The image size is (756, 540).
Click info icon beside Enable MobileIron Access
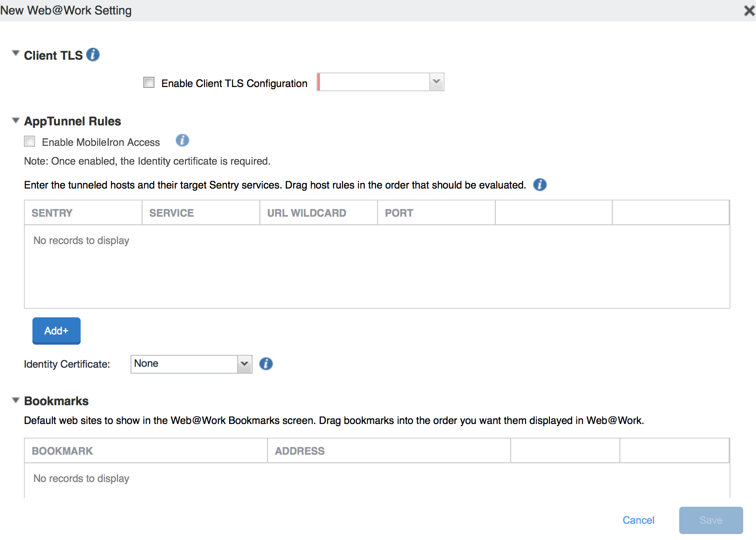click(182, 140)
